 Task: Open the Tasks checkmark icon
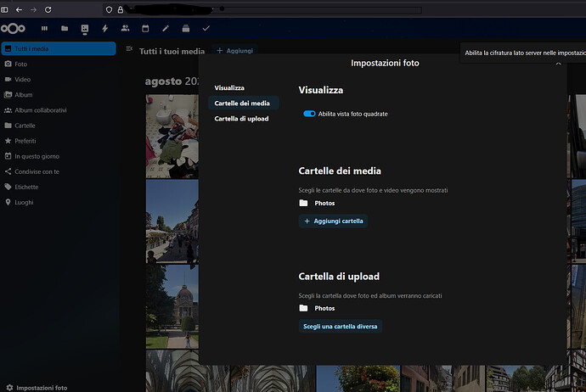[x=206, y=29]
